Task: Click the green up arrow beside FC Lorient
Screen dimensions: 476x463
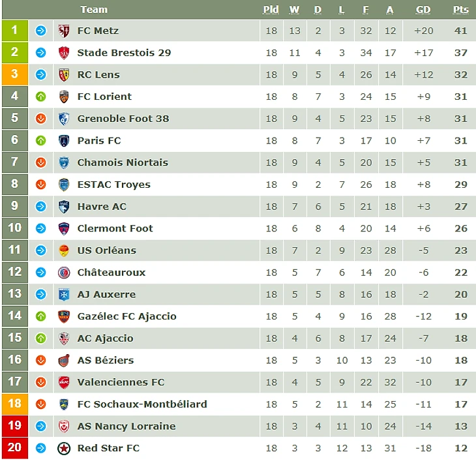Action: tap(40, 97)
